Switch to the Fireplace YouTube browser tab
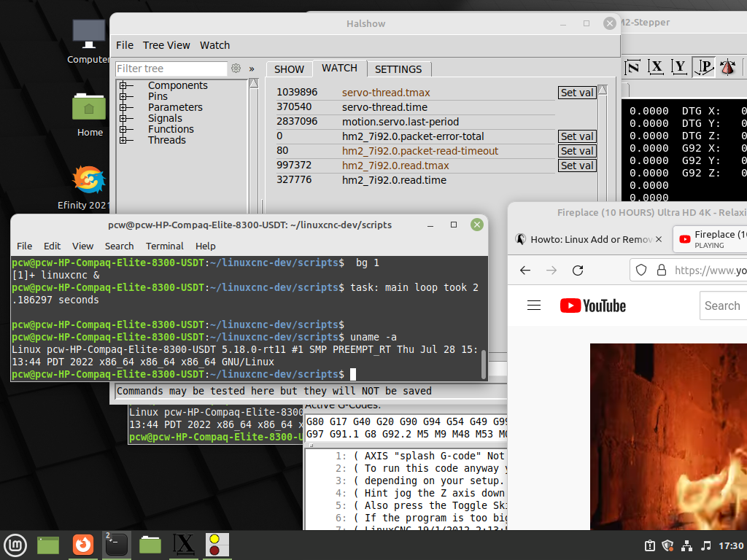 pos(711,239)
